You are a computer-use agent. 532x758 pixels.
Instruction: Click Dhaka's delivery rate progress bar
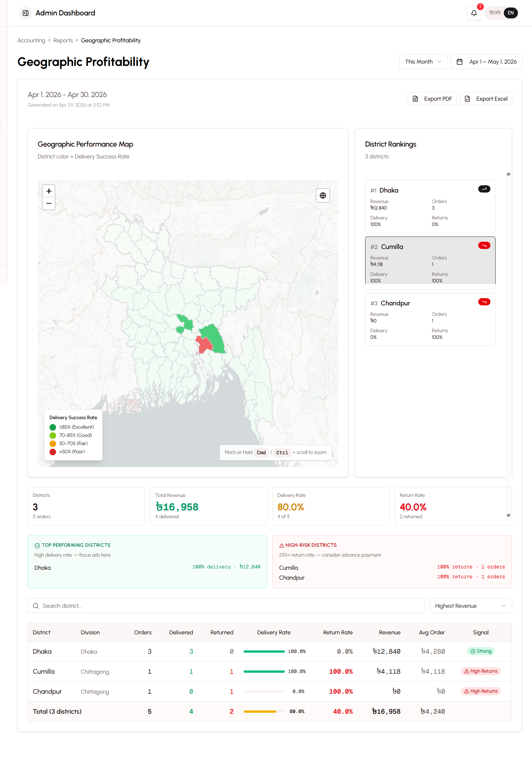(264, 651)
